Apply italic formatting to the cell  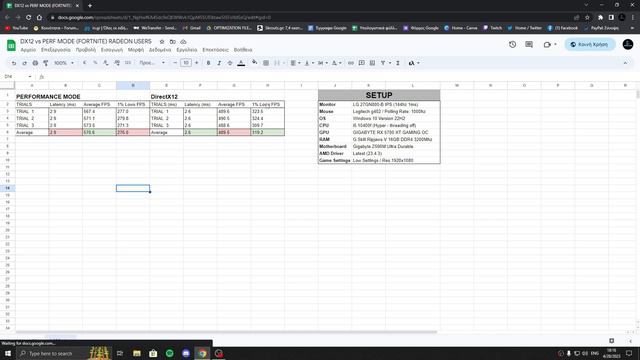[x=219, y=63]
